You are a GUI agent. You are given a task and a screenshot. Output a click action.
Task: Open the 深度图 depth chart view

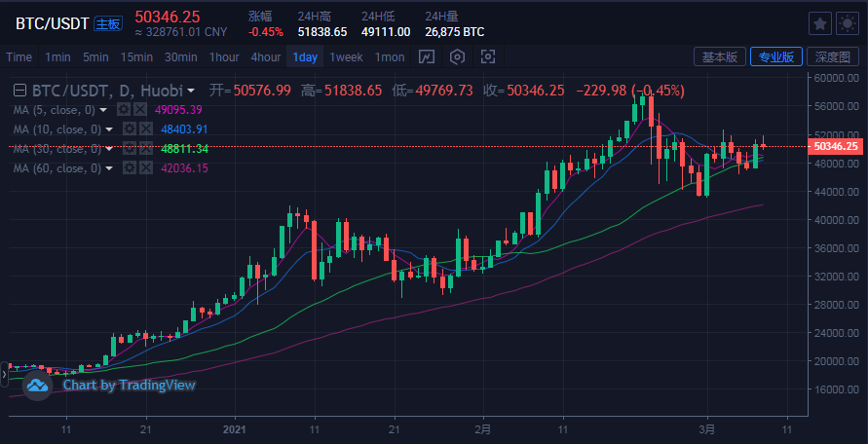832,56
